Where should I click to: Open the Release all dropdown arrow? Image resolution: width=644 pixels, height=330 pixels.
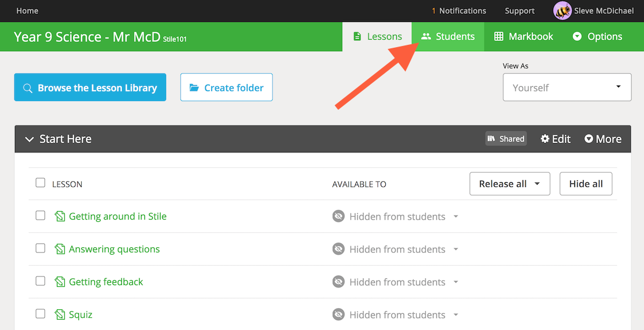pos(537,184)
